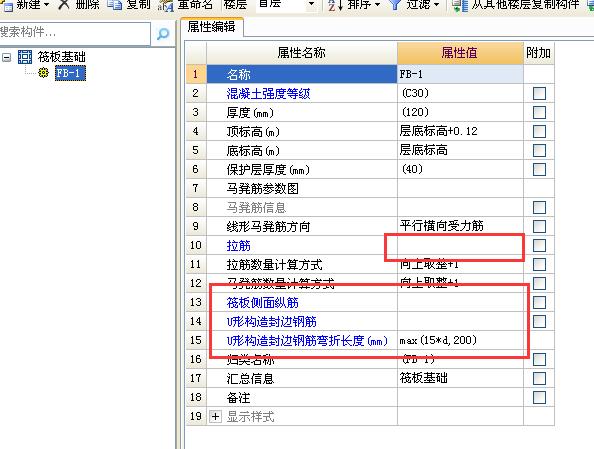Click the 筏板基础 summary value cell

coord(460,378)
